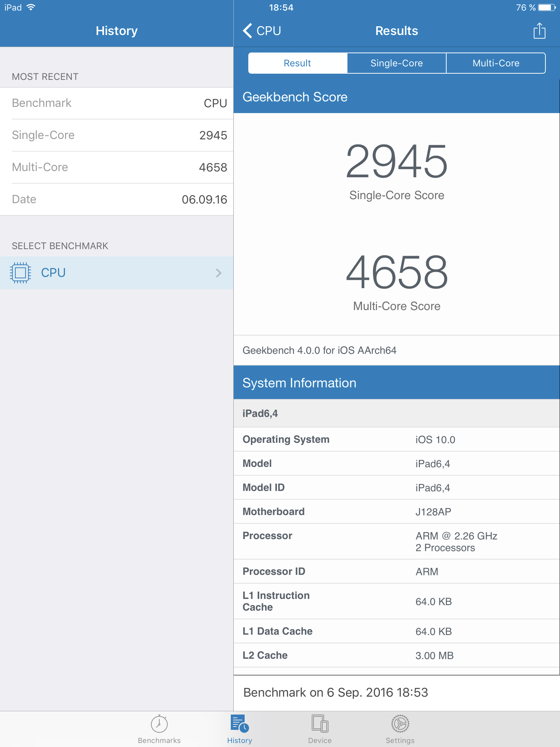The width and height of the screenshot is (560, 747).
Task: Tap the share icon in Results header
Action: click(539, 31)
